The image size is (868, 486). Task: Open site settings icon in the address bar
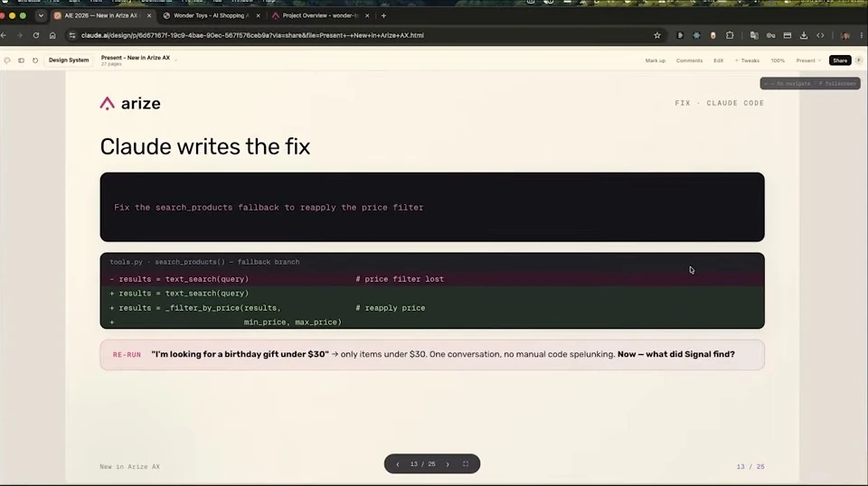(72, 35)
